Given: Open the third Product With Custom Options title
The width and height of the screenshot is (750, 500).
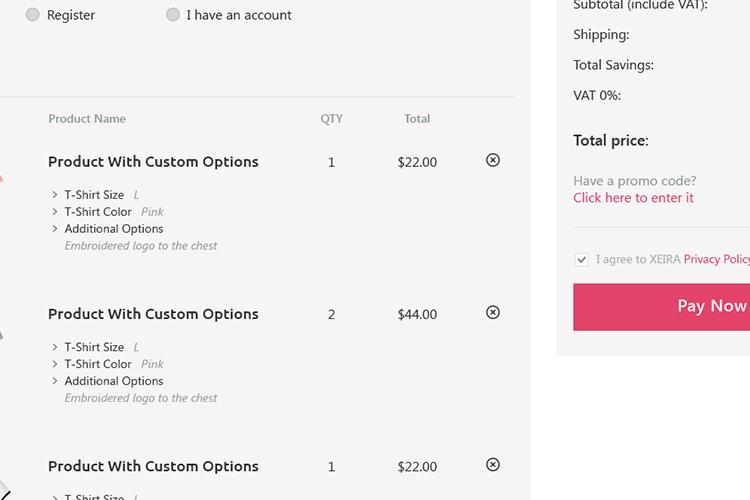Looking at the screenshot, I should (153, 466).
